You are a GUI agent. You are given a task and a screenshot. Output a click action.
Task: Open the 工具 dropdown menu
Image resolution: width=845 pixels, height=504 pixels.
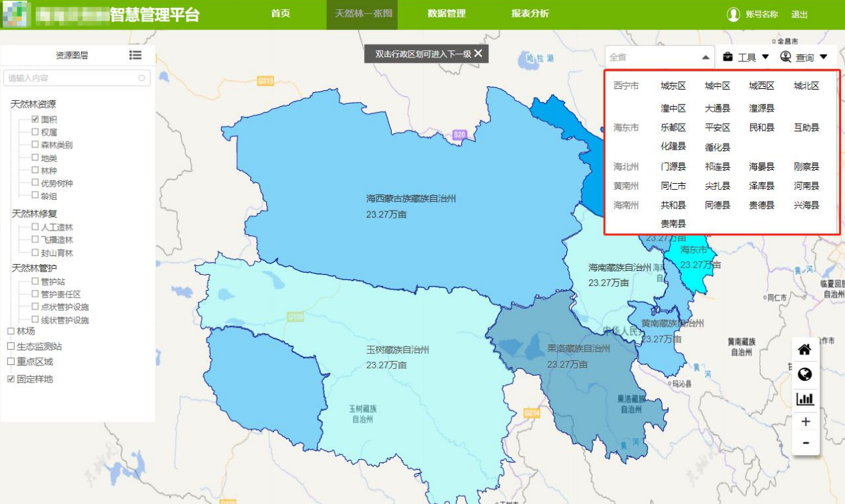pyautogui.click(x=746, y=57)
